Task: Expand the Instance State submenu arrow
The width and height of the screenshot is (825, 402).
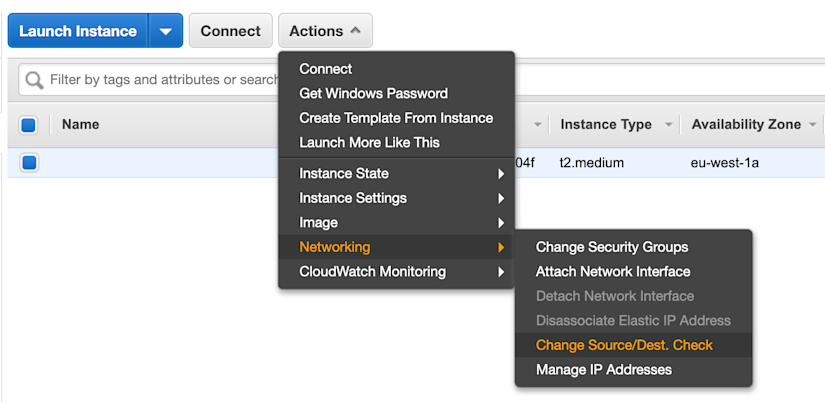Action: (501, 174)
